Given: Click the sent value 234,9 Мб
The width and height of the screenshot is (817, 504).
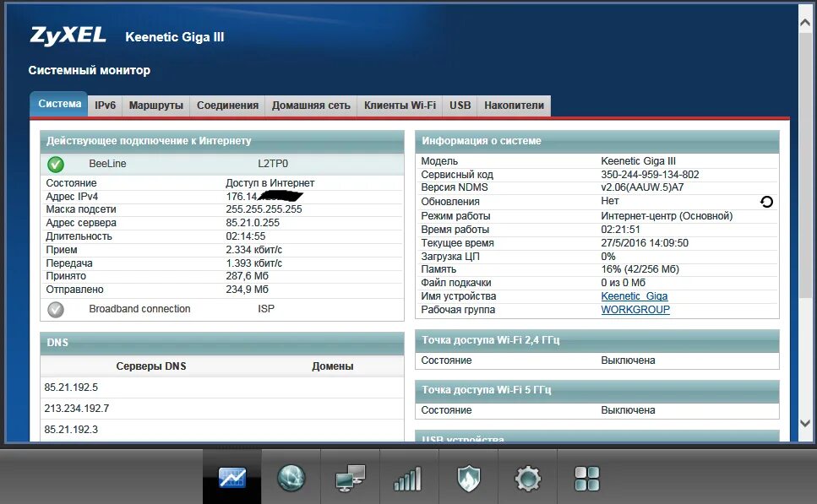Looking at the screenshot, I should pyautogui.click(x=247, y=290).
